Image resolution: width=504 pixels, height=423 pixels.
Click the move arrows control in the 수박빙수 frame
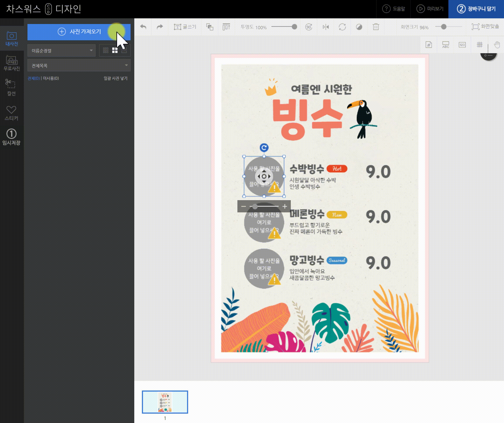[264, 176]
